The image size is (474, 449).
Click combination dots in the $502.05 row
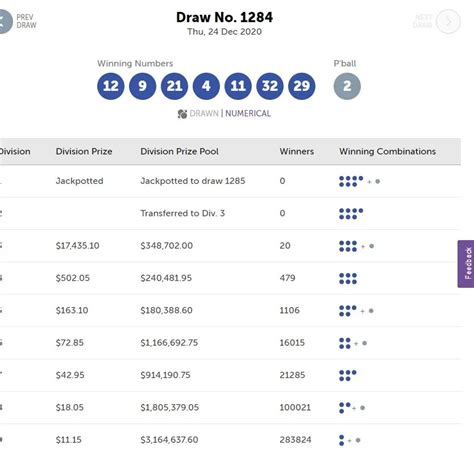[x=348, y=278]
